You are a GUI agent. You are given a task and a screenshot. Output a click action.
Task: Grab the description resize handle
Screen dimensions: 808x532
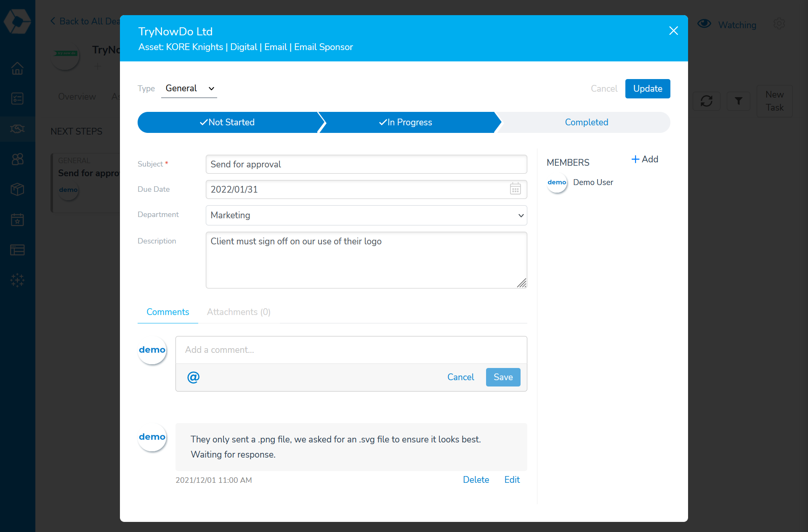[x=522, y=283]
